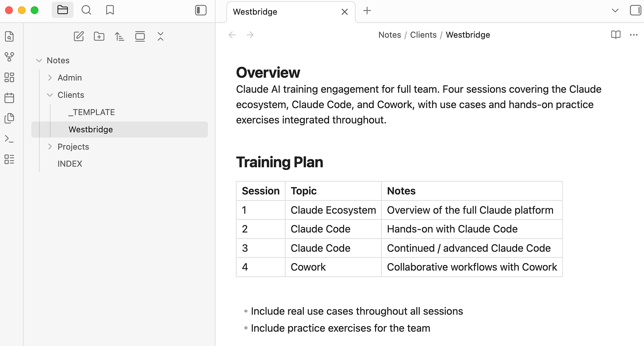Expand the Projects folder
Image resolution: width=644 pixels, height=346 pixels.
point(50,146)
